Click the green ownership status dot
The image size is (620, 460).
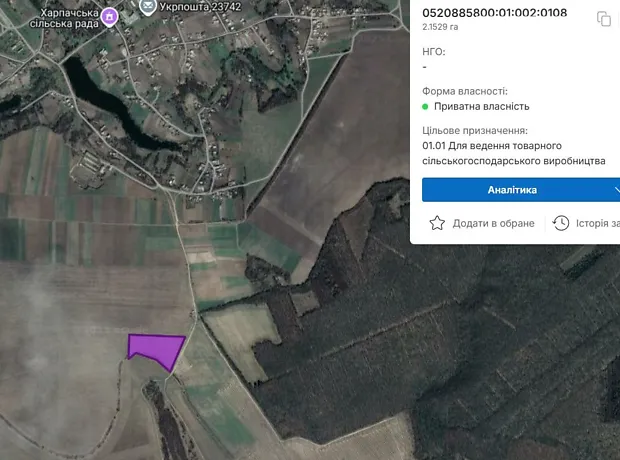tap(426, 106)
